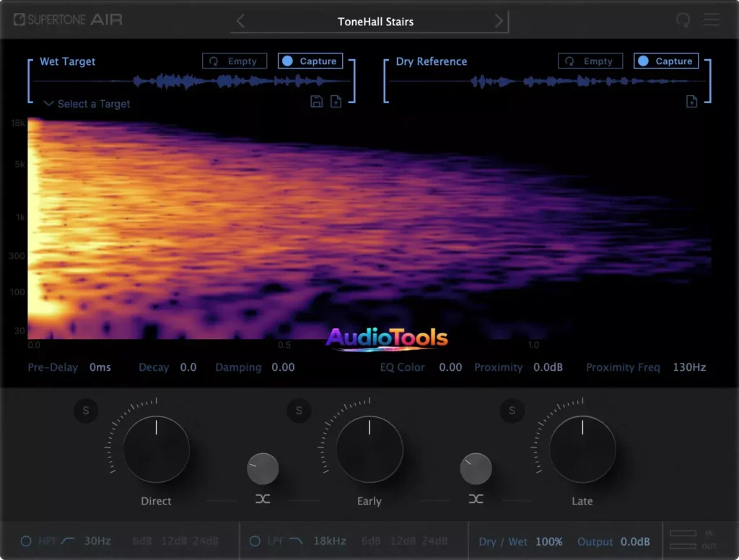Click the Proximity Freq 130Hz value
The image size is (739, 560).
click(688, 367)
